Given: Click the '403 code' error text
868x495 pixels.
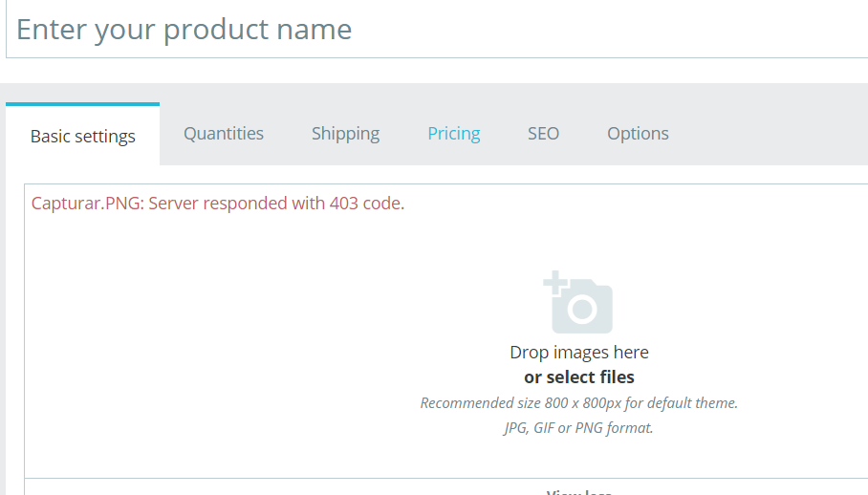Looking at the screenshot, I should 366,204.
